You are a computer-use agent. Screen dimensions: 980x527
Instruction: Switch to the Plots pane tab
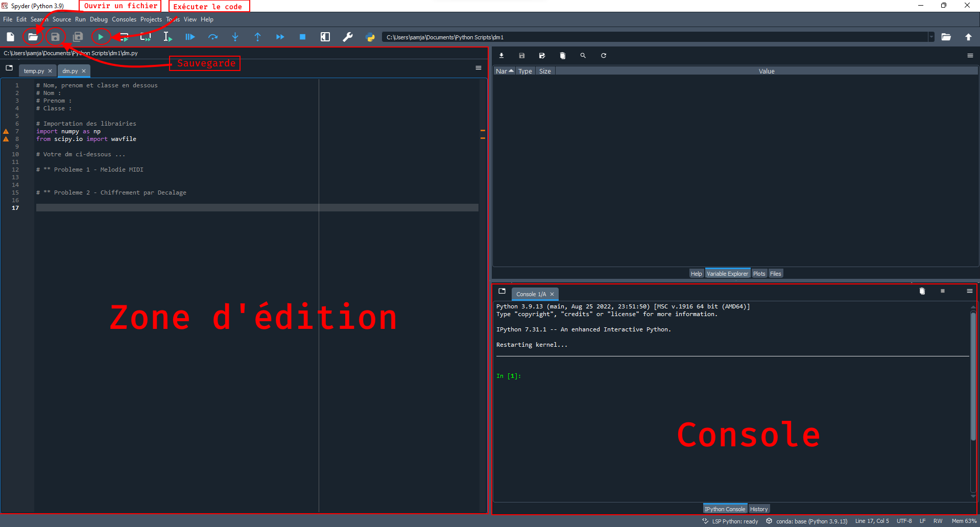[x=759, y=274]
